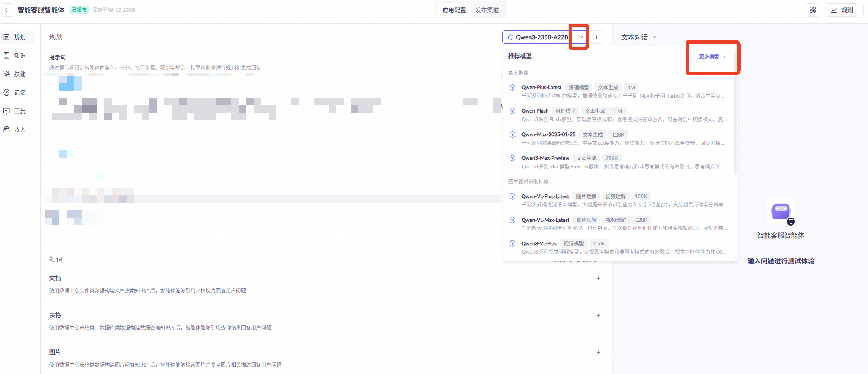Open the four-square apps grid icon
The height and width of the screenshot is (374, 868).
coord(813,10)
